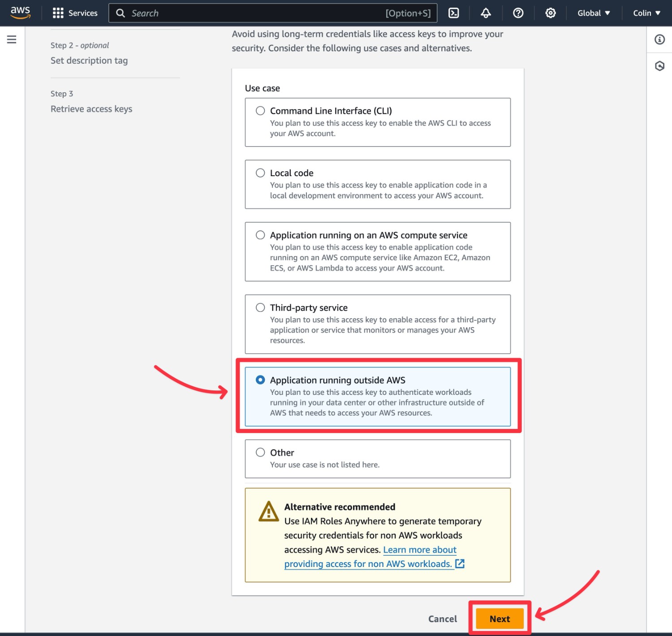The height and width of the screenshot is (636, 672).
Task: Click the AWS logo home icon
Action: [x=21, y=13]
